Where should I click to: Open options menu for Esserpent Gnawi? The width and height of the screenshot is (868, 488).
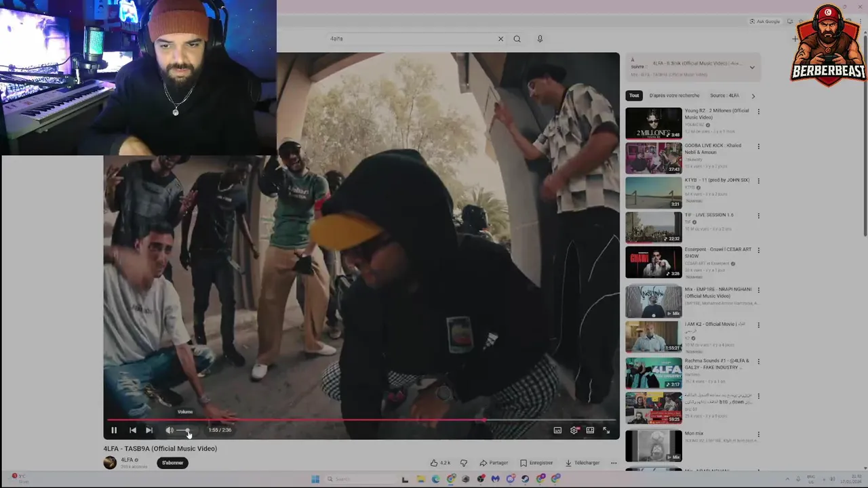pyautogui.click(x=758, y=251)
